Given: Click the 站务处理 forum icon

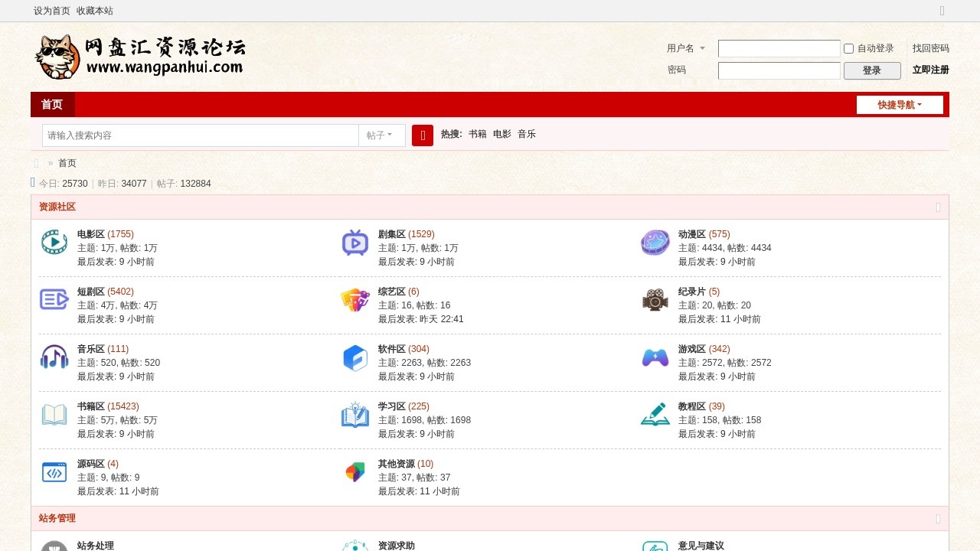Looking at the screenshot, I should point(54,546).
